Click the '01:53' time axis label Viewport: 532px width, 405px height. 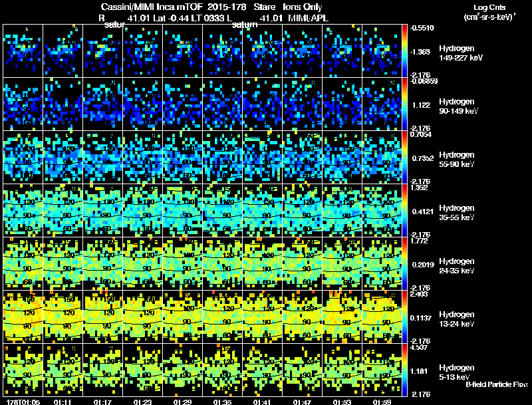click(342, 402)
